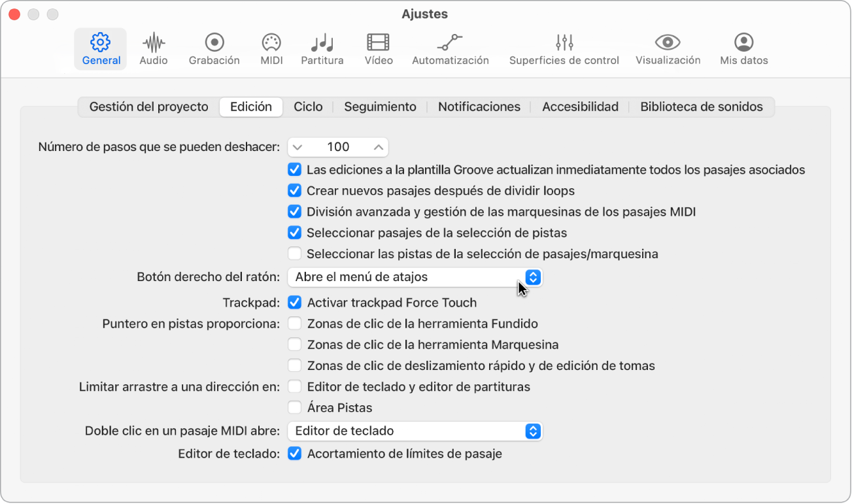Open the Visualización settings pane
This screenshot has width=852, height=504.
(668, 49)
